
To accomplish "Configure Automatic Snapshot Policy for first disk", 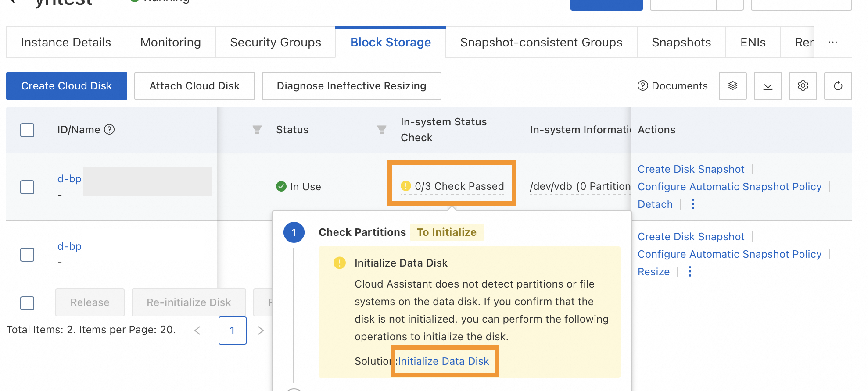I will coord(729,187).
